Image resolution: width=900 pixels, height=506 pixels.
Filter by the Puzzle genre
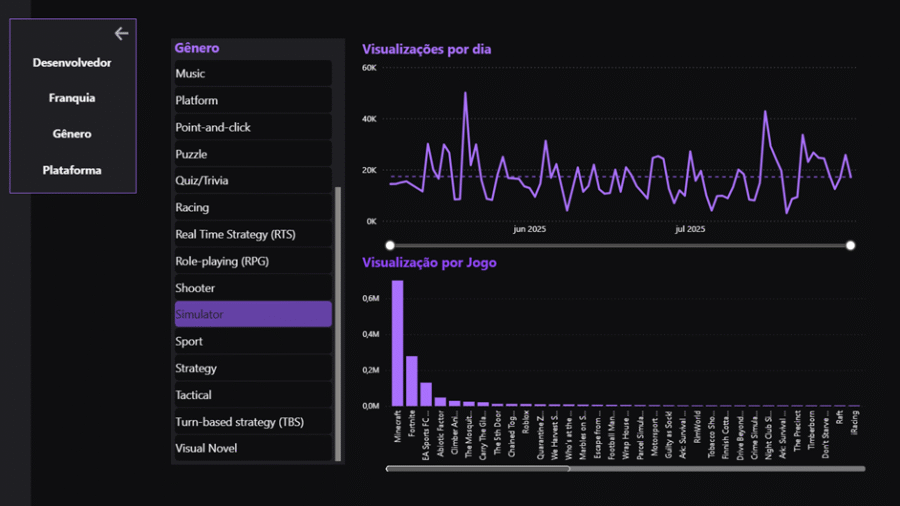click(252, 154)
